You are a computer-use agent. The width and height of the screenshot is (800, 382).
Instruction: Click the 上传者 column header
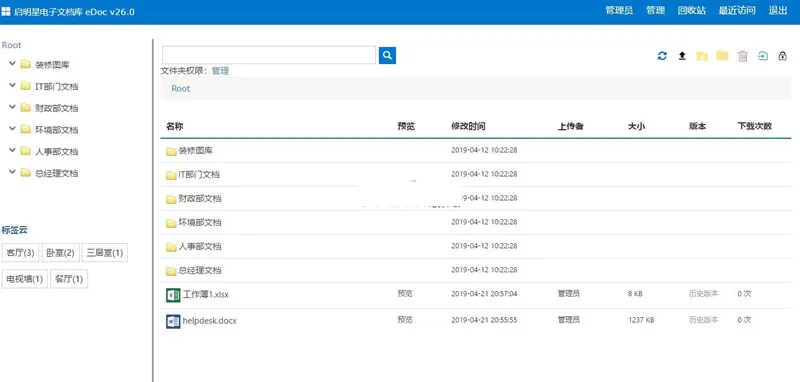[570, 126]
